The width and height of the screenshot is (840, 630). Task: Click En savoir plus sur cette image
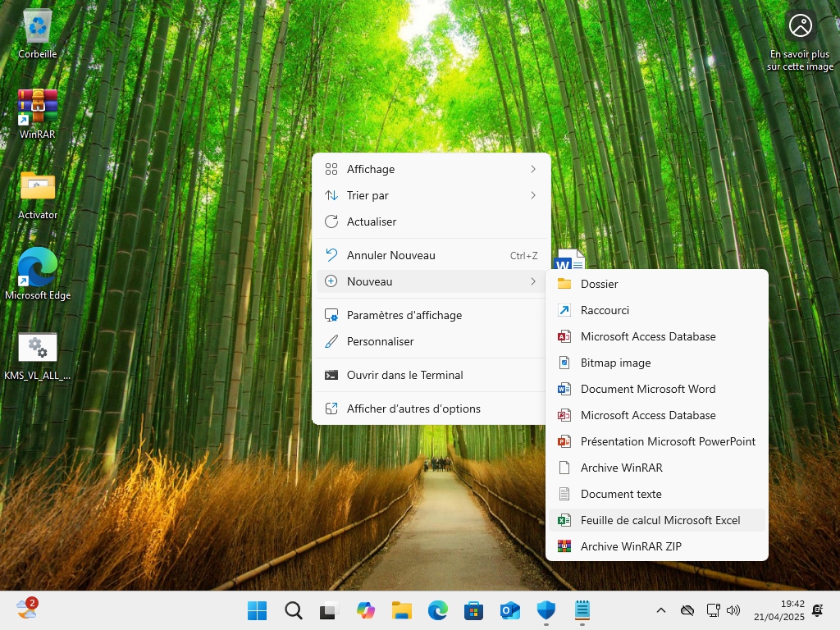tap(800, 41)
